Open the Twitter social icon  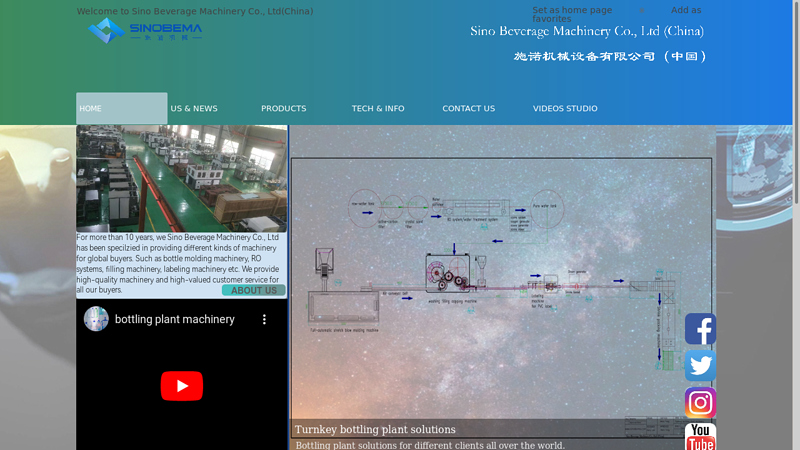700,365
